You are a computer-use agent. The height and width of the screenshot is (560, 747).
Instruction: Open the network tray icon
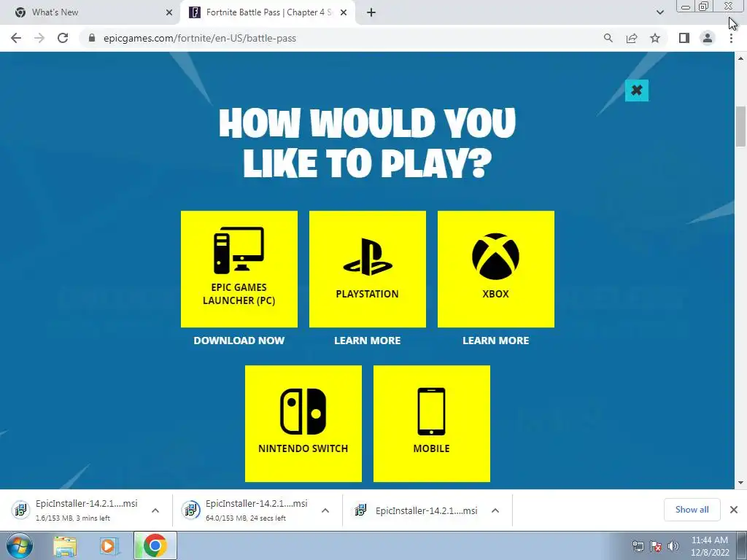click(x=638, y=546)
